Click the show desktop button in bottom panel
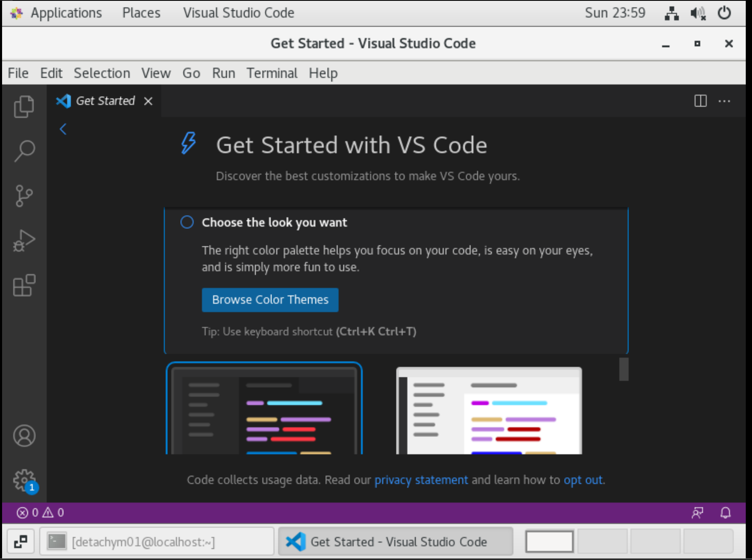This screenshot has width=752, height=560. pyautogui.click(x=20, y=542)
